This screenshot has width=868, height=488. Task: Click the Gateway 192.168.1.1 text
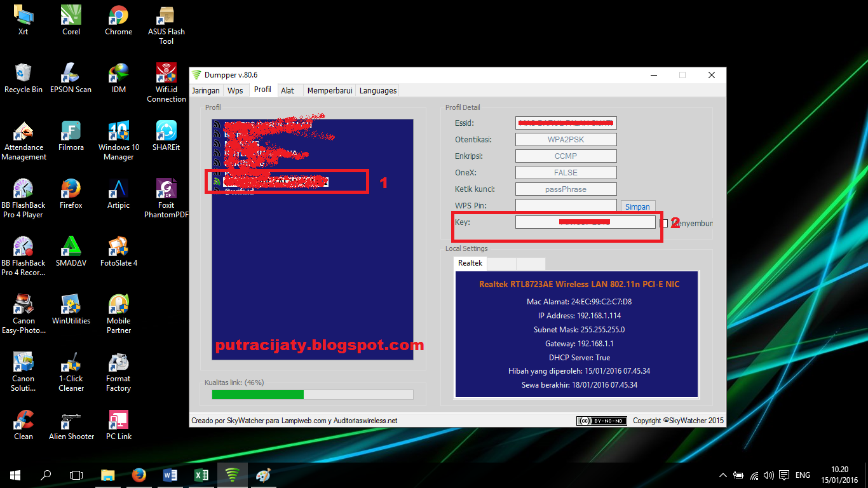[580, 344]
